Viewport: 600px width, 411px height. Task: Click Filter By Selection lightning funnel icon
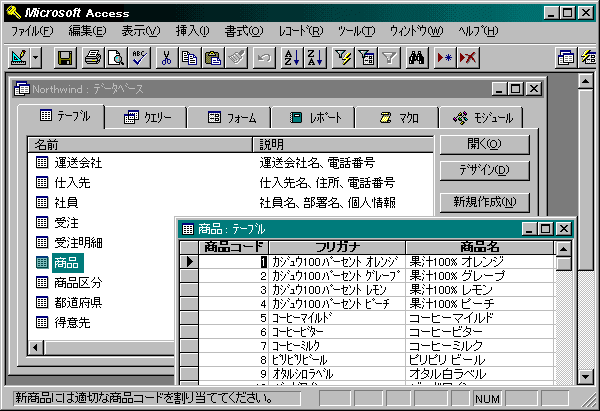[343, 58]
